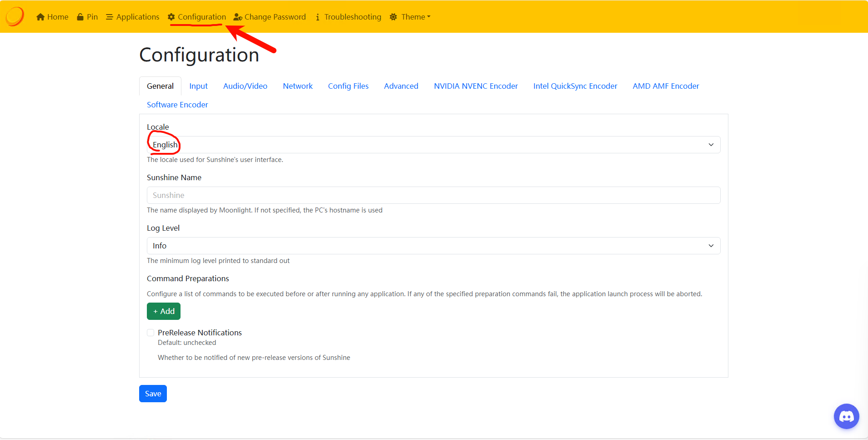Switch to the Network tab
This screenshot has width=868, height=440.
(298, 86)
